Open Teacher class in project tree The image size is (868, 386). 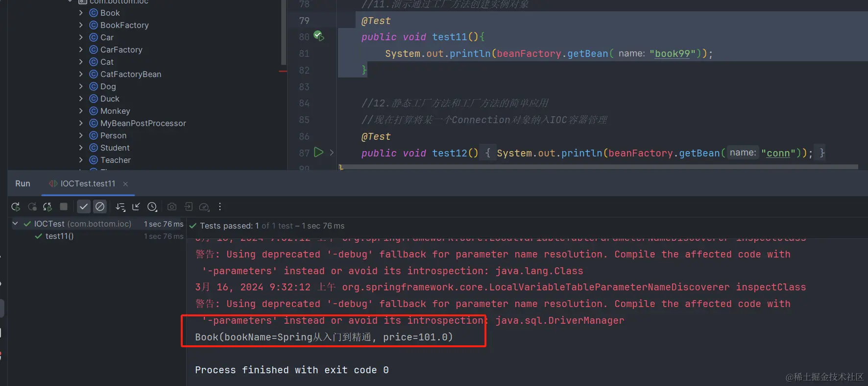116,160
